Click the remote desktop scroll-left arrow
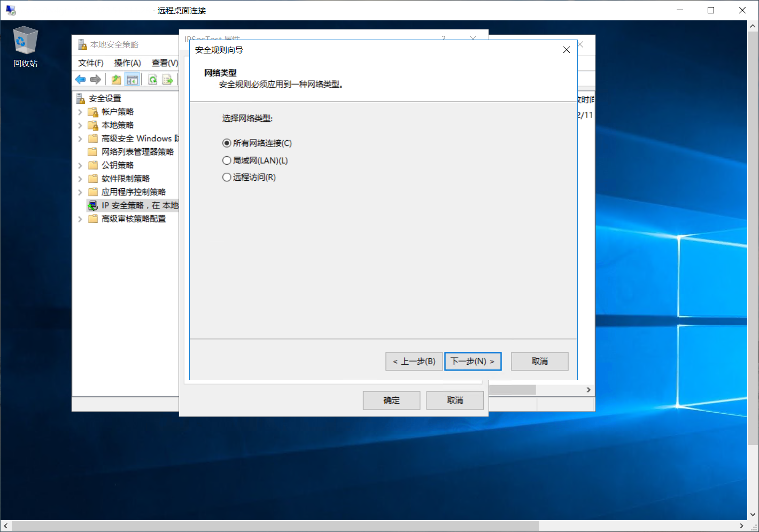Screen dimensions: 759x532 point(6,526)
